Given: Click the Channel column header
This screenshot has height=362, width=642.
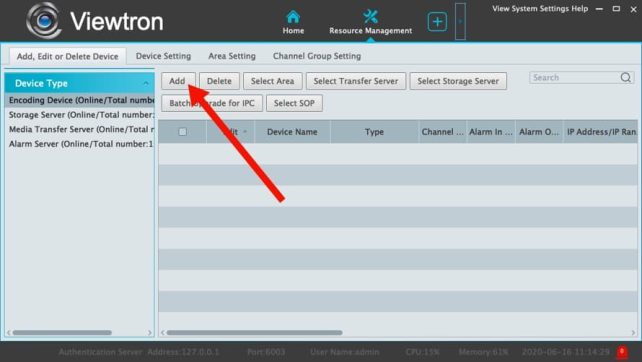Looking at the screenshot, I should (x=443, y=132).
